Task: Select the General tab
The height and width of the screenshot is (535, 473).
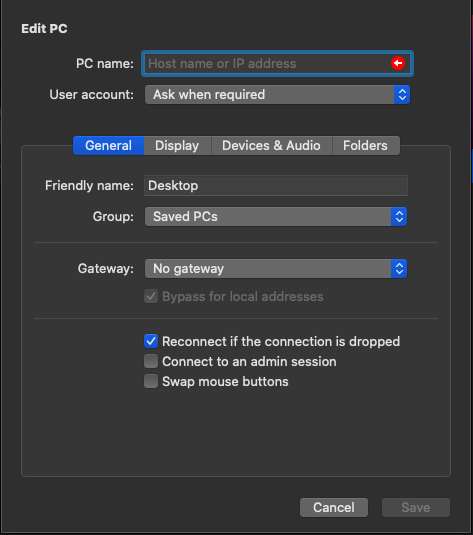Action: point(109,146)
